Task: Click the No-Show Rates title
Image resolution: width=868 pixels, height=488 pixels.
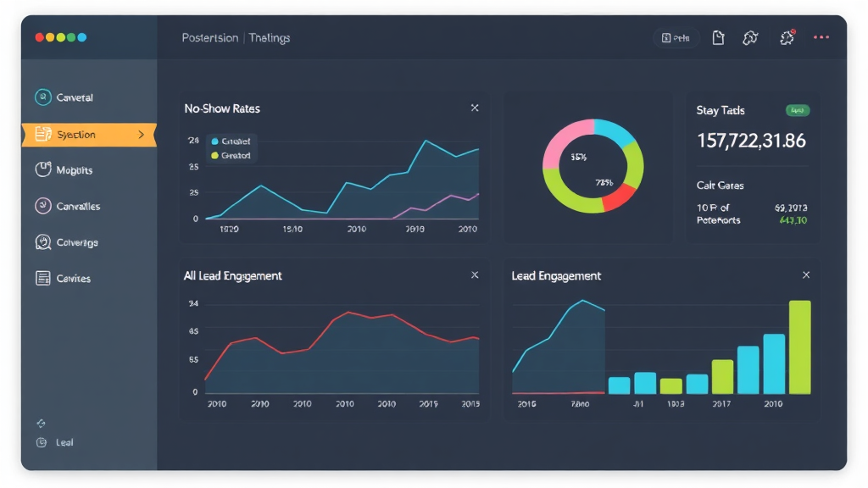Action: coord(222,108)
